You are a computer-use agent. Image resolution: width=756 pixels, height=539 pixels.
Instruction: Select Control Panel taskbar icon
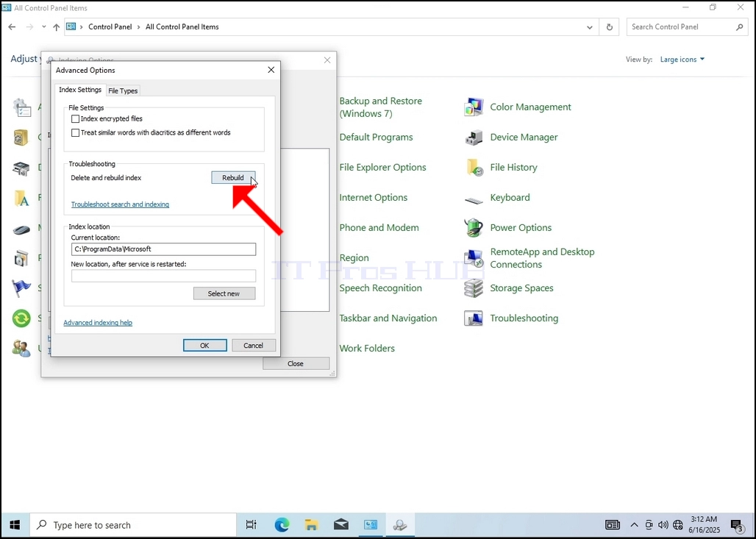click(371, 525)
